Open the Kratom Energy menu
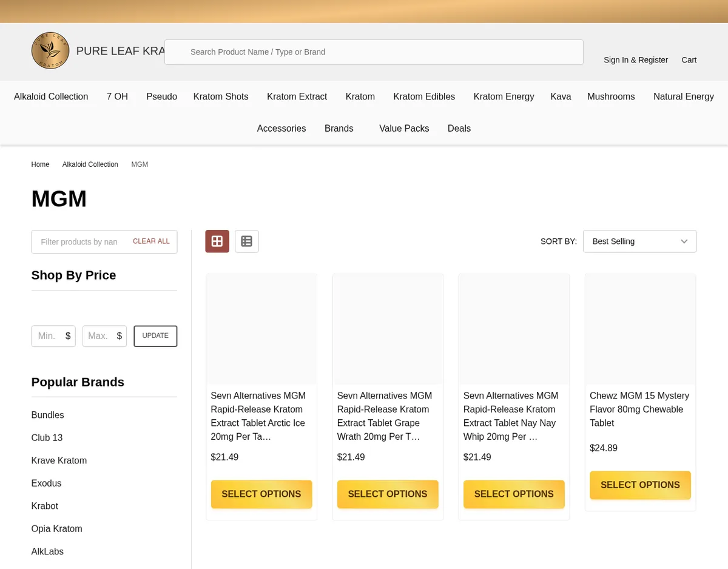The width and height of the screenshot is (728, 569). [504, 96]
